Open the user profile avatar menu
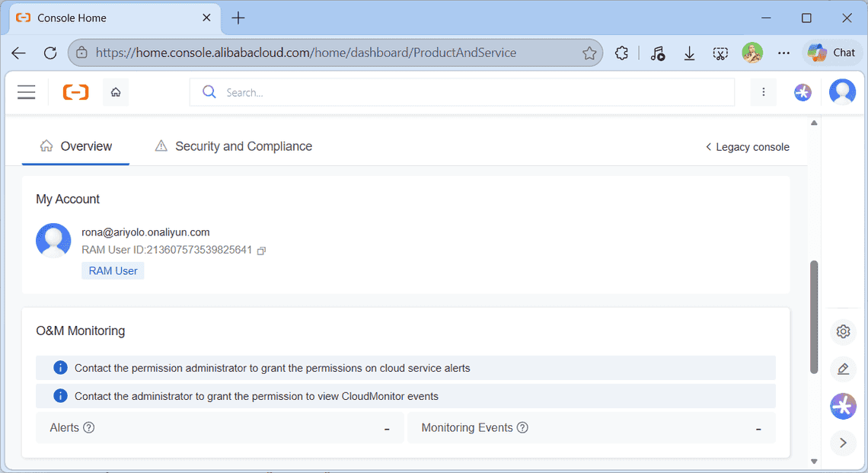 click(x=842, y=92)
